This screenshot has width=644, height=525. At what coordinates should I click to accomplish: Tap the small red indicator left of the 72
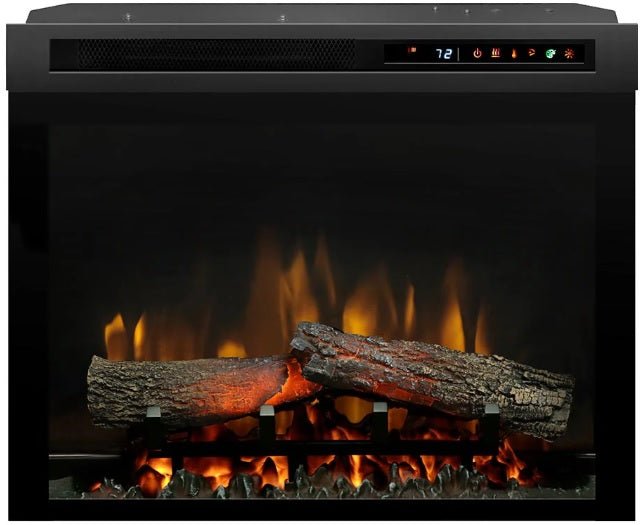point(412,50)
